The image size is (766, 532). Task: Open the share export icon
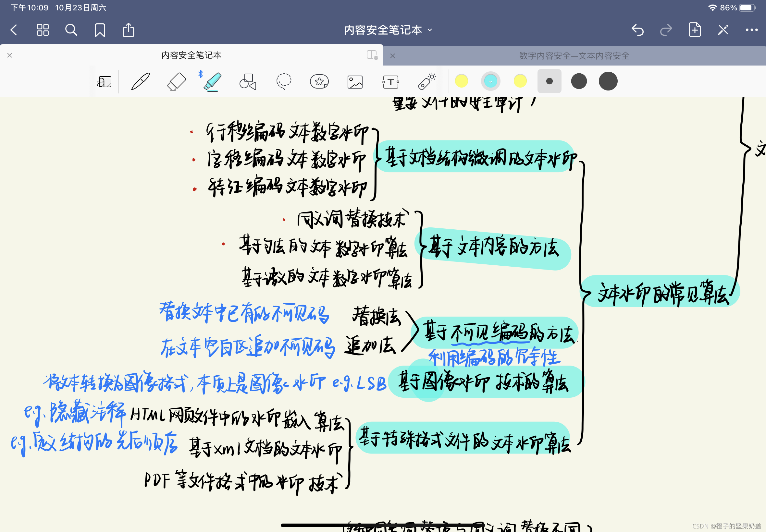pyautogui.click(x=129, y=30)
